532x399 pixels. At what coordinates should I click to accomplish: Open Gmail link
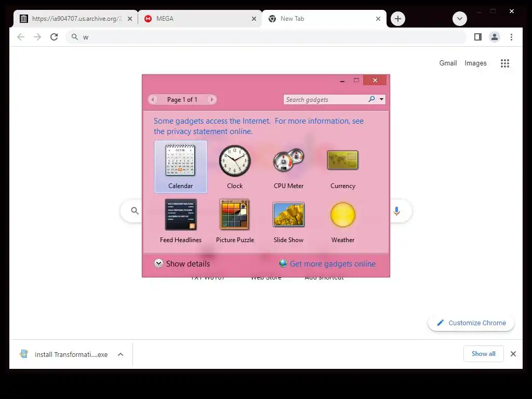click(448, 63)
